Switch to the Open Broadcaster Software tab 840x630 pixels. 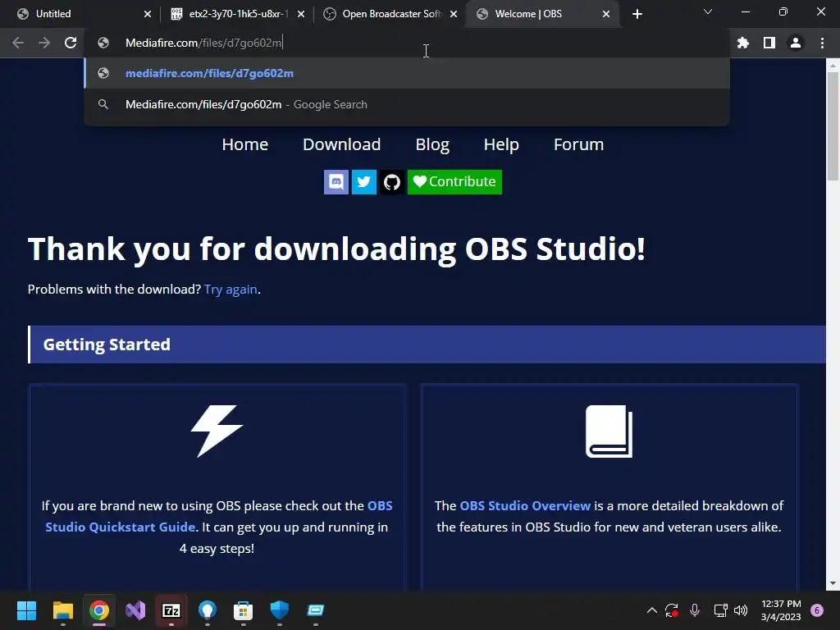(390, 14)
